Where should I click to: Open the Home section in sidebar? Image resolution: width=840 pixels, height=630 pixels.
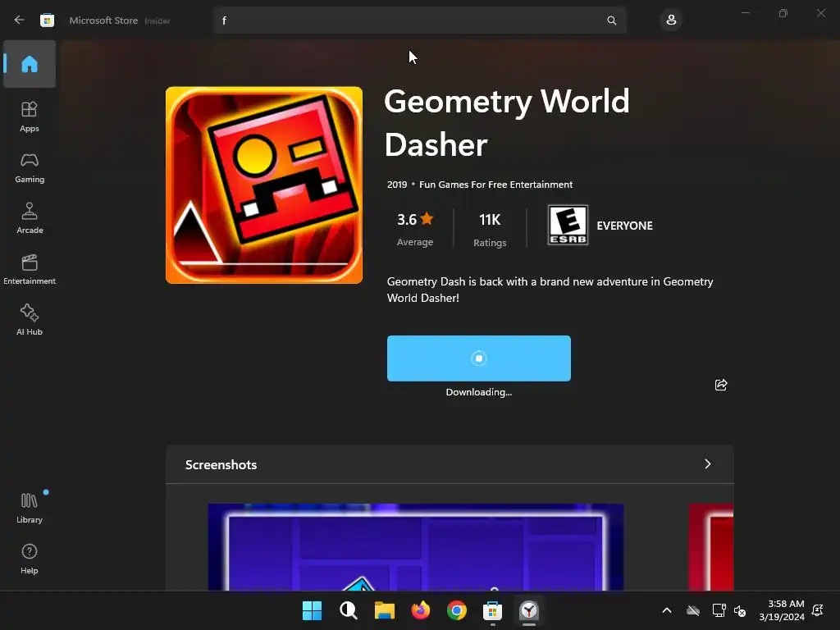coord(30,64)
